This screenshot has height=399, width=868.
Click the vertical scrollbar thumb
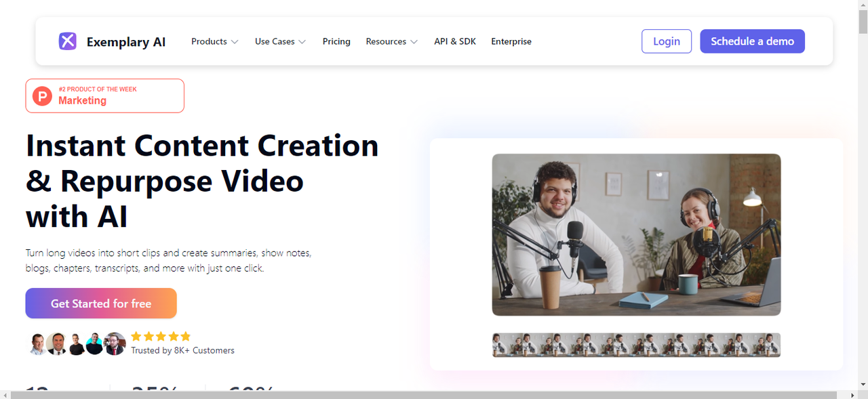pyautogui.click(x=863, y=22)
